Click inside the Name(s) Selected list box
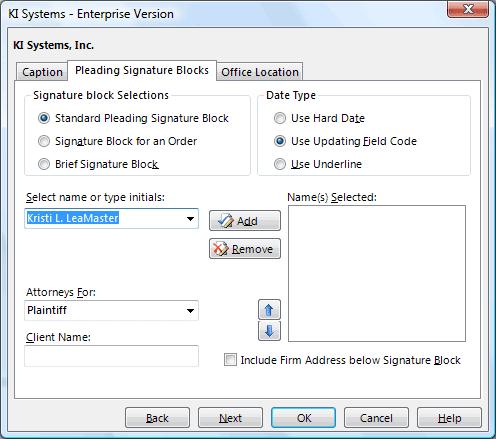The width and height of the screenshot is (496, 439). pyautogui.click(x=377, y=273)
